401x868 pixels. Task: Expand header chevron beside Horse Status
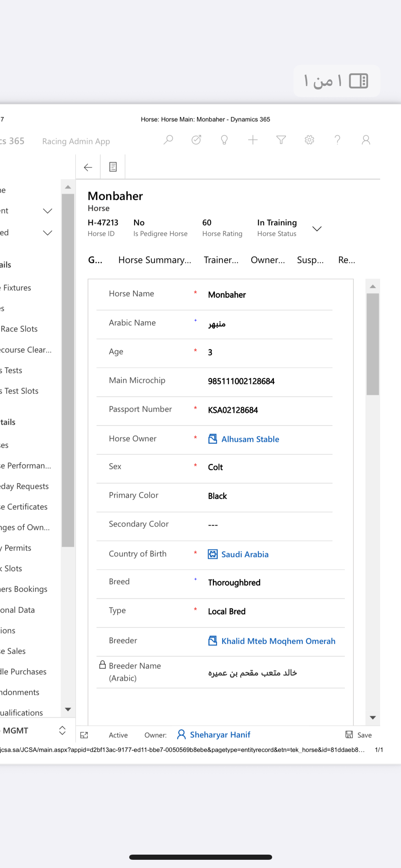pos(317,229)
